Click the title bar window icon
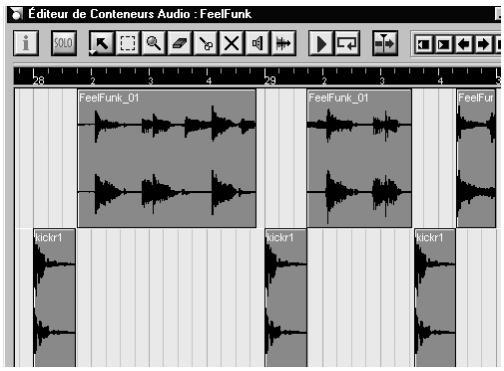 point(16,14)
